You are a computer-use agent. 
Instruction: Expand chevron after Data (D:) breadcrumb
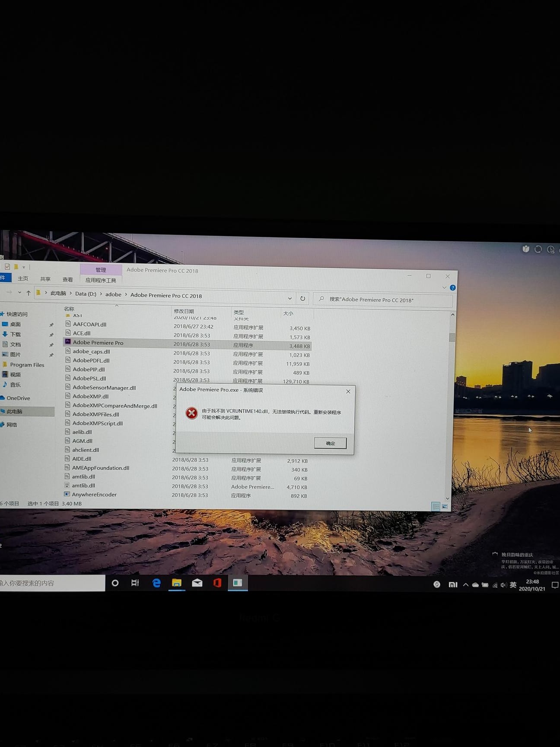[x=101, y=294]
